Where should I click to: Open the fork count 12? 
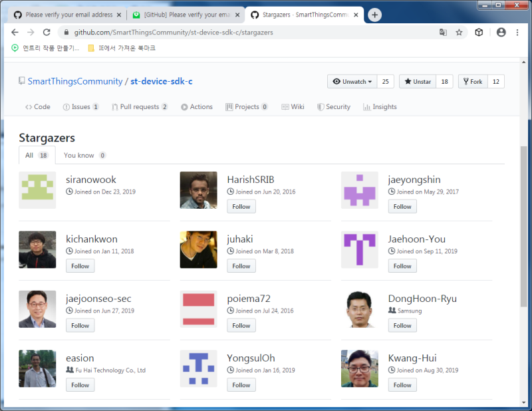496,81
